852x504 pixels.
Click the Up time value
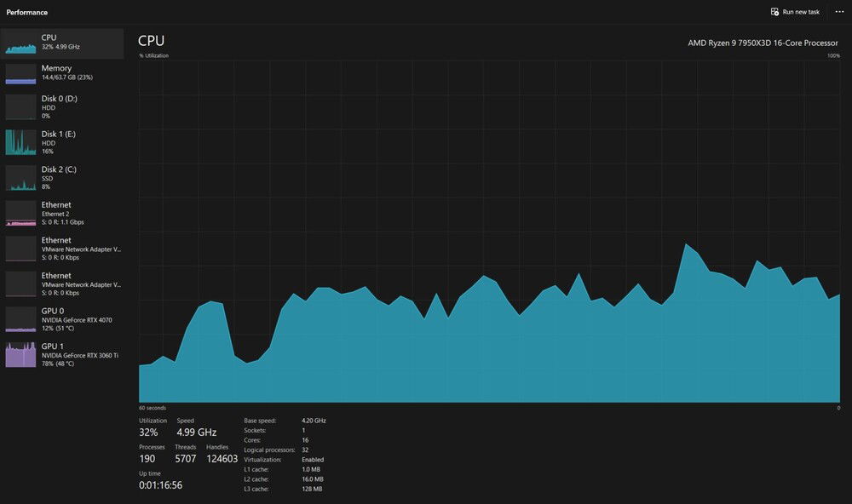(160, 485)
